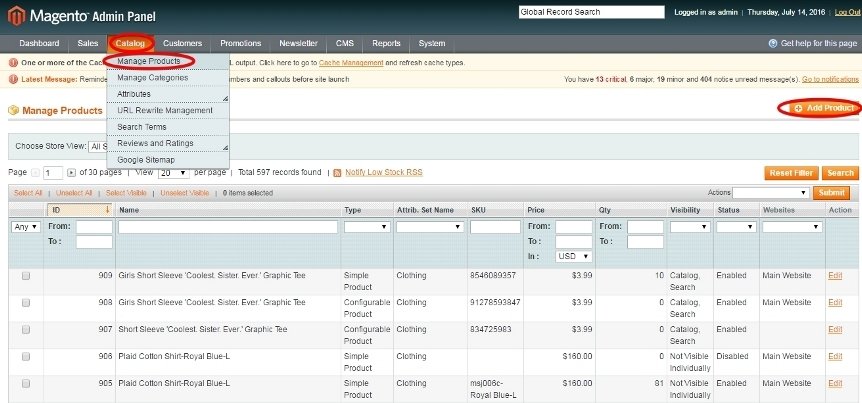
Task: Open the Cache Management link
Action: (351, 63)
